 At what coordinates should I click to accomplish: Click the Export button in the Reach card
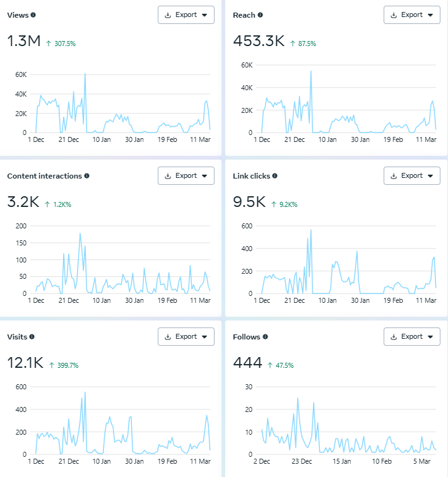coord(411,15)
